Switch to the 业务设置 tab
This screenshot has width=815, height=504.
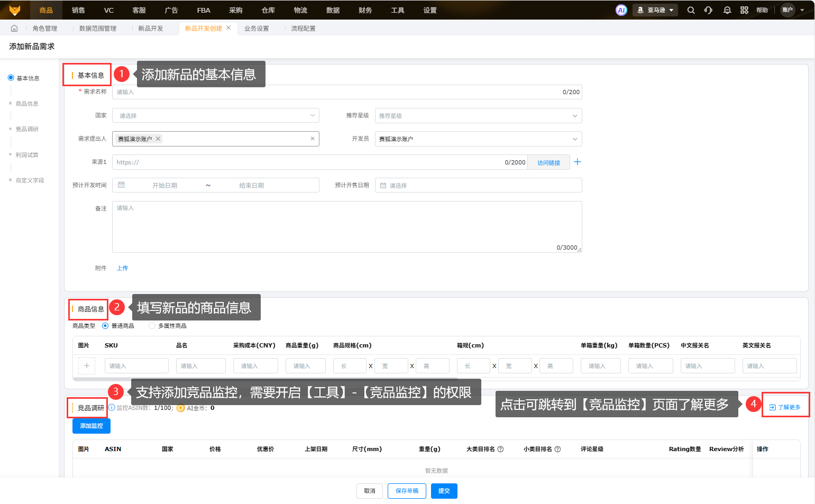(257, 29)
